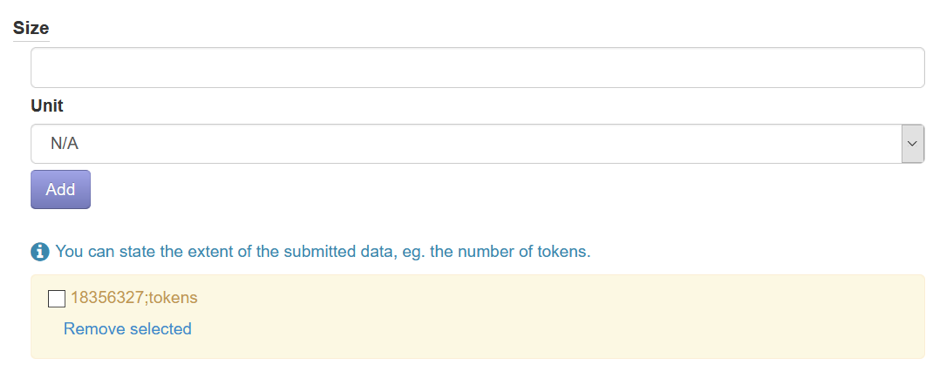Click the Unit field label
The height and width of the screenshot is (372, 940).
[47, 107]
